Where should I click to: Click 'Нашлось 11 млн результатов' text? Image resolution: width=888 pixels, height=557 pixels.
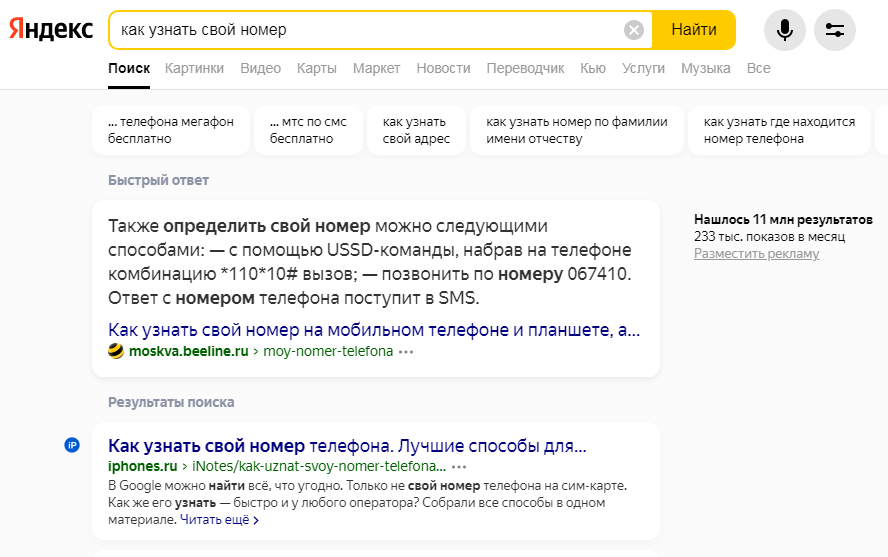click(783, 220)
